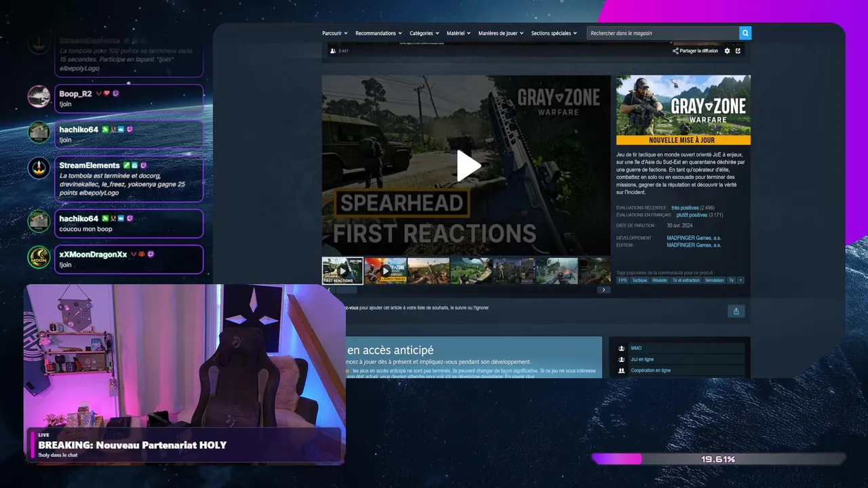Select the Spearhead First Reactions thumbnail

[x=342, y=270]
